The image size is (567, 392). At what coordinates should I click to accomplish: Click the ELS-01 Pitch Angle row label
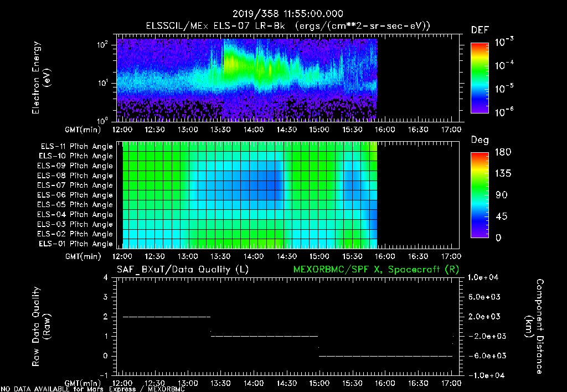76,244
